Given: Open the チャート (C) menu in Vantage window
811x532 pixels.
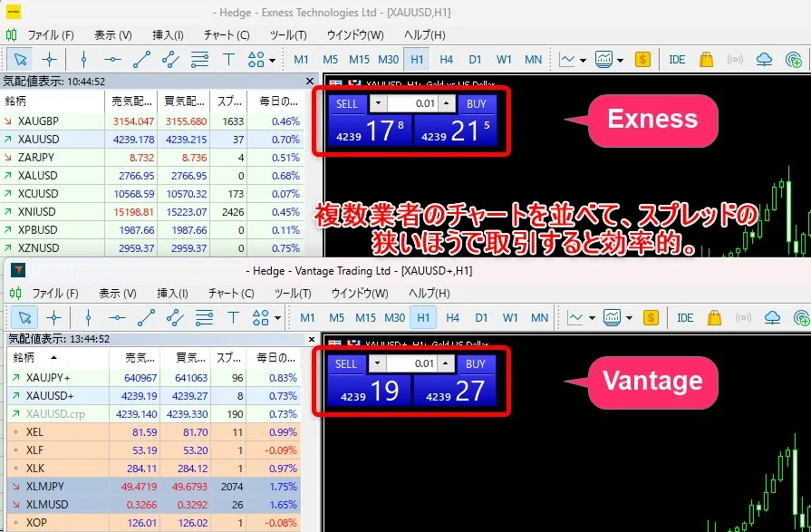Looking at the screenshot, I should click(229, 294).
